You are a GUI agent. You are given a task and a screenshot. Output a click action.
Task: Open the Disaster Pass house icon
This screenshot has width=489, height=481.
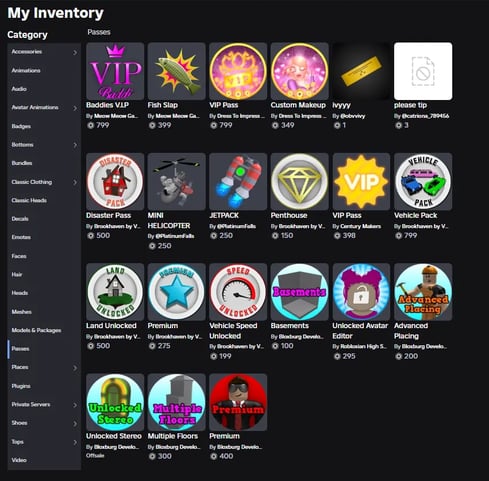(x=115, y=181)
